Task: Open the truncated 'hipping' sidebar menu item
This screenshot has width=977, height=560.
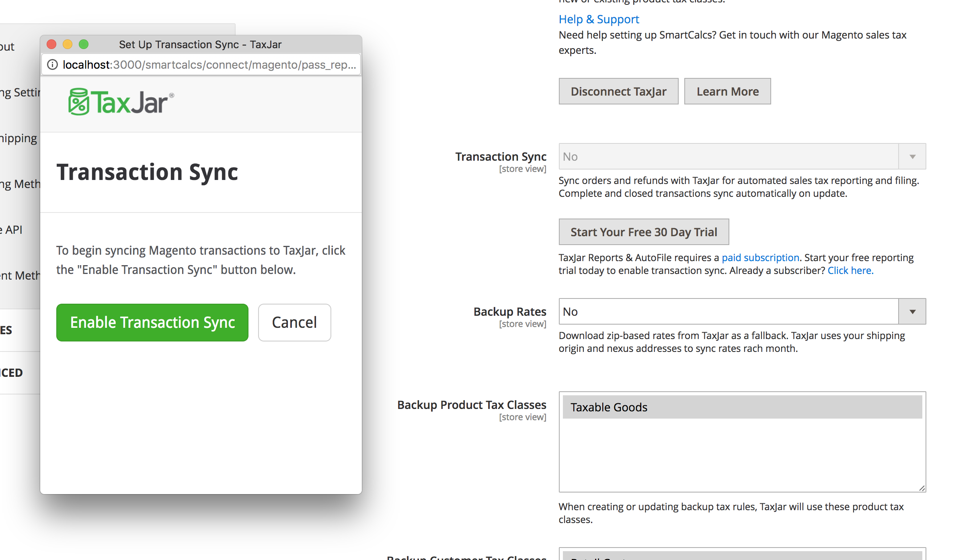Action: click(x=18, y=138)
